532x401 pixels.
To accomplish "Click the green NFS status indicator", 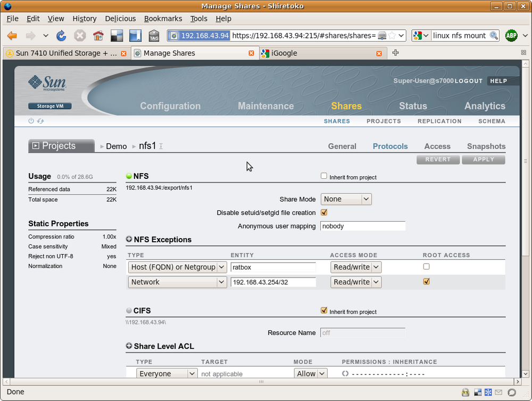I will click(129, 176).
